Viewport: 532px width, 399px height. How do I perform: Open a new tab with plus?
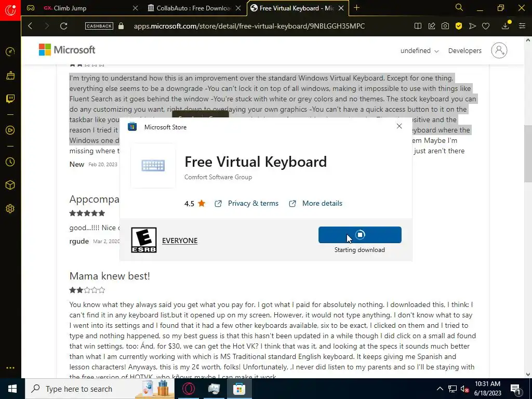[x=356, y=8]
